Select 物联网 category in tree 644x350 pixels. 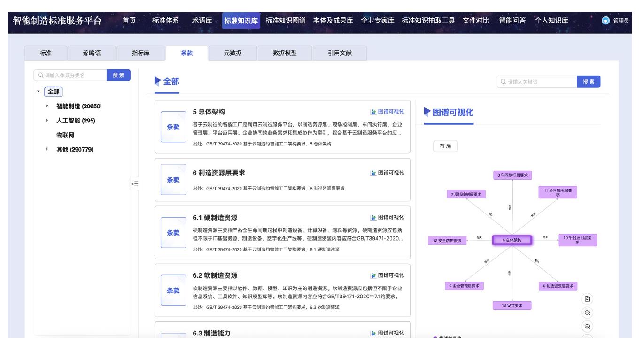(x=65, y=135)
